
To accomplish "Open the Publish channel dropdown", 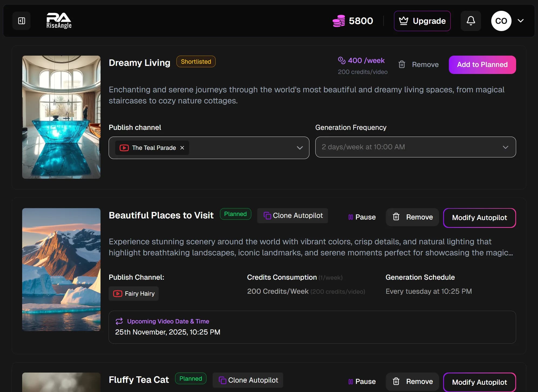I will click(209, 148).
